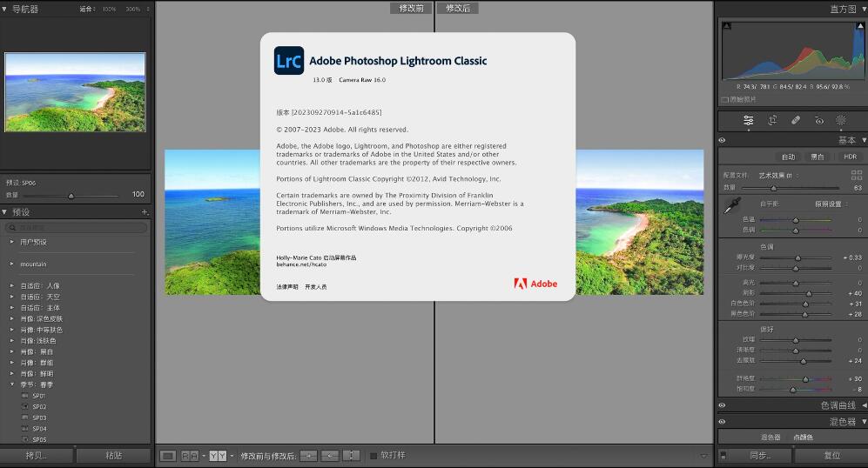The height and width of the screenshot is (468, 868).
Task: Click the LrC logo in the about dialog
Action: coord(289,60)
